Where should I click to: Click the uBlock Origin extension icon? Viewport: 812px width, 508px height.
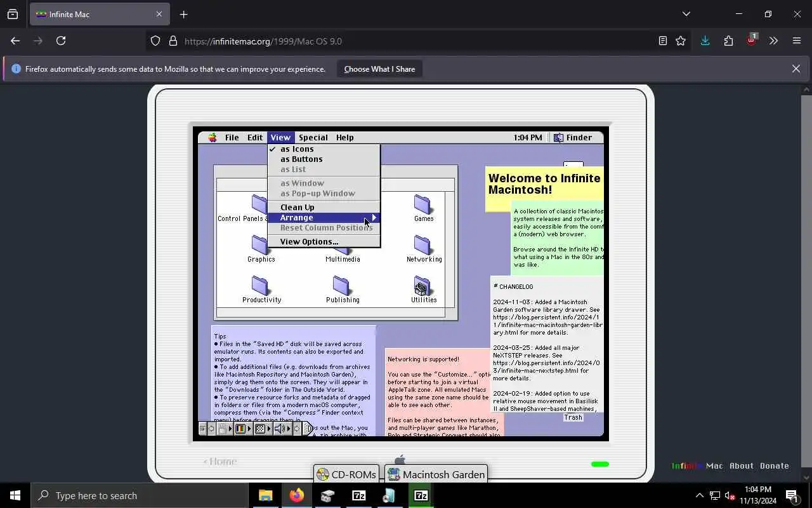(x=752, y=41)
